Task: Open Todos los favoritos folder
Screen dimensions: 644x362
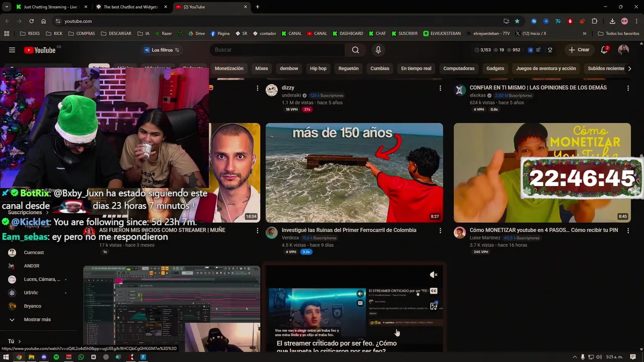Action: pos(619,34)
